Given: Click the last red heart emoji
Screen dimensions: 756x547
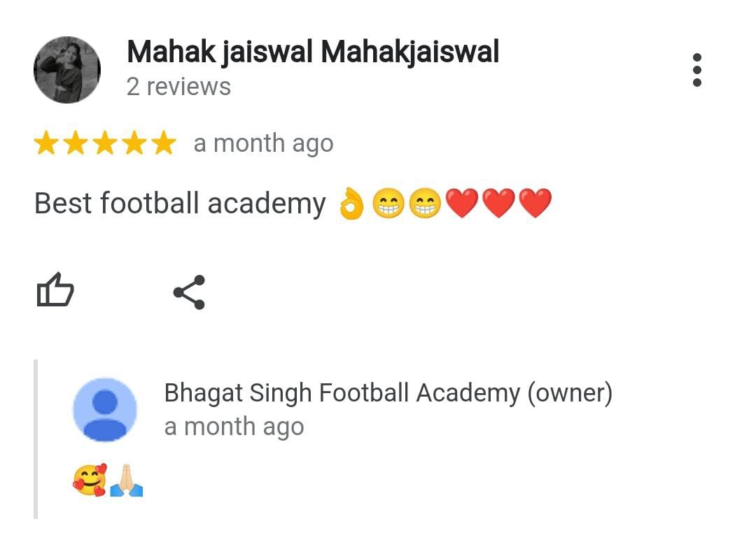Looking at the screenshot, I should point(535,204).
